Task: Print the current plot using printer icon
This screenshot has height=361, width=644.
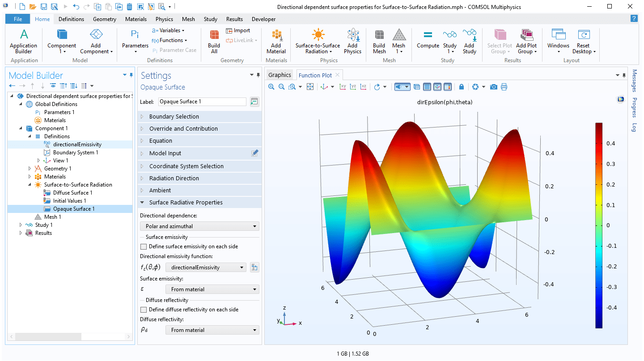Action: 504,86
